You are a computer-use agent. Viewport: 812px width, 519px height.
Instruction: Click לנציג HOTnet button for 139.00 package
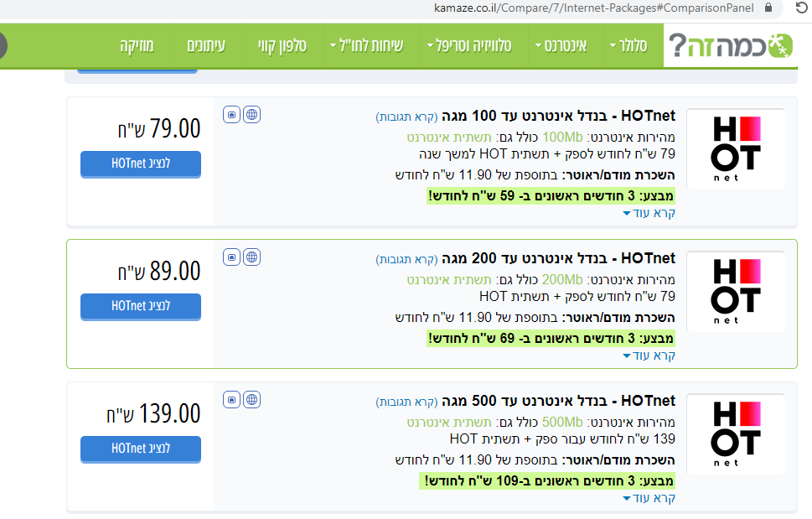(x=140, y=449)
